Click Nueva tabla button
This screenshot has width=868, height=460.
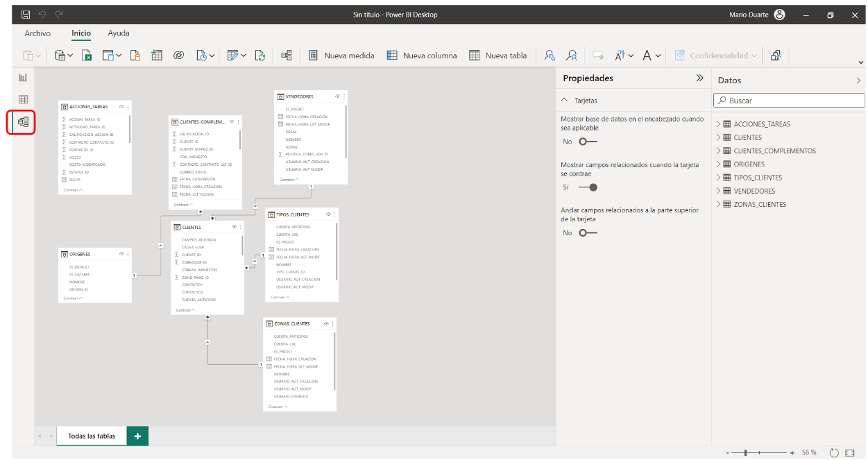(498, 56)
